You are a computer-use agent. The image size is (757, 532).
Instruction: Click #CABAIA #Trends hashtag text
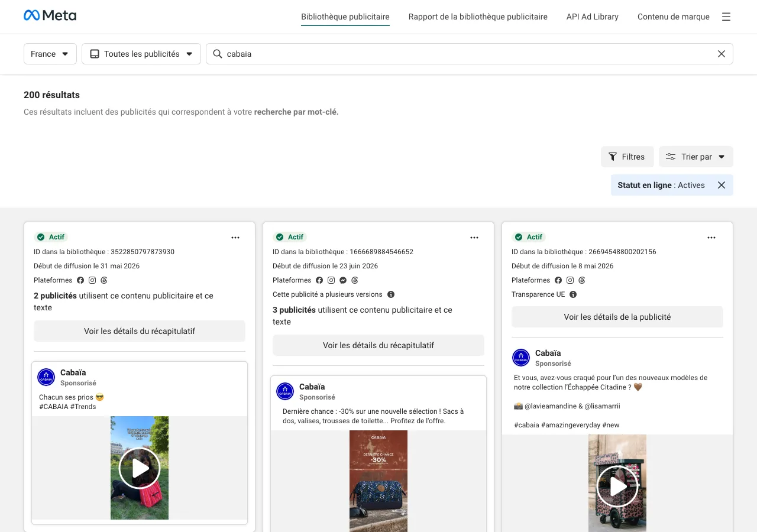coord(67,407)
